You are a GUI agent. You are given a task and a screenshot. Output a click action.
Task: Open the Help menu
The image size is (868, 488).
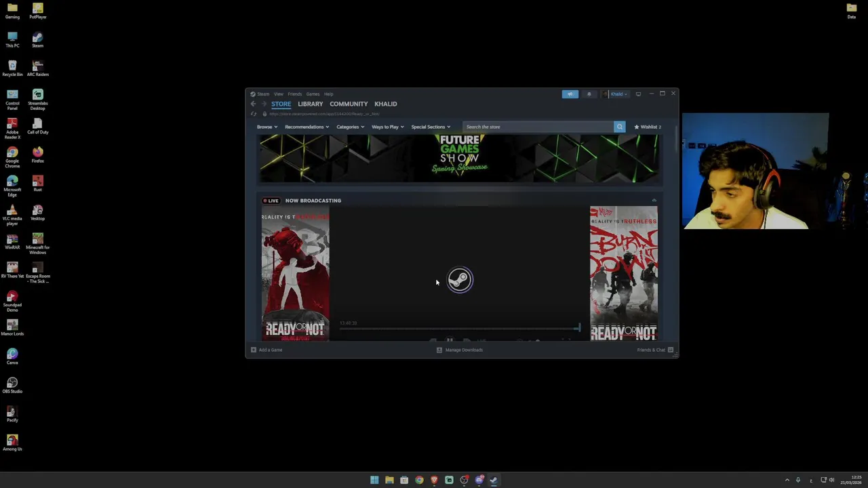329,94
